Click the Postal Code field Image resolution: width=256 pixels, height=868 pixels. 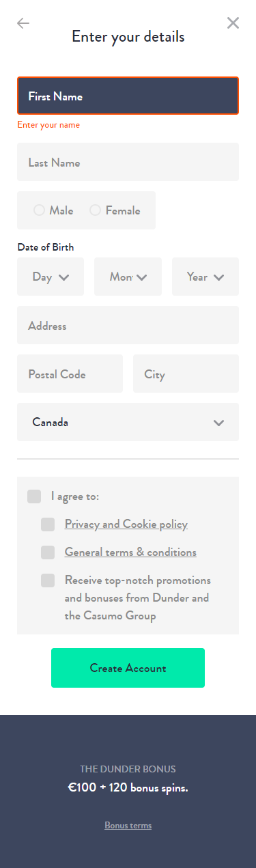70,374
